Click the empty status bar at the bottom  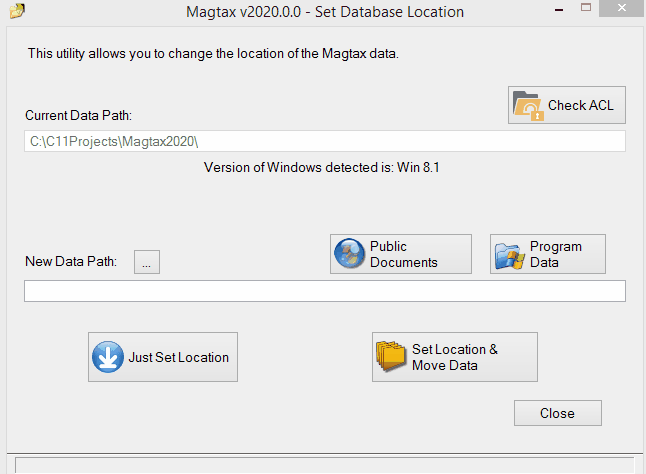pyautogui.click(x=325, y=465)
